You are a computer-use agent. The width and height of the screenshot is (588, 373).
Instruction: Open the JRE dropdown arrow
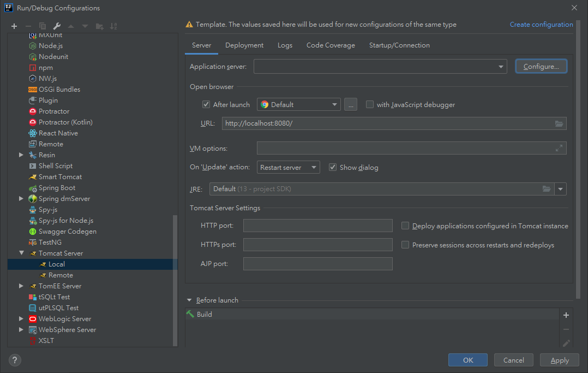point(560,189)
